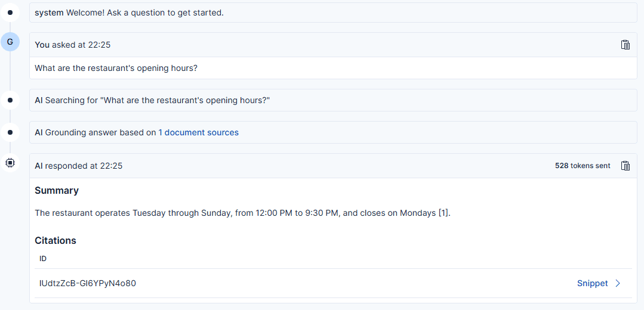Click the citation ID IUdtzZcB-GI6YPyN4o80
This screenshot has width=644, height=310.
[87, 283]
